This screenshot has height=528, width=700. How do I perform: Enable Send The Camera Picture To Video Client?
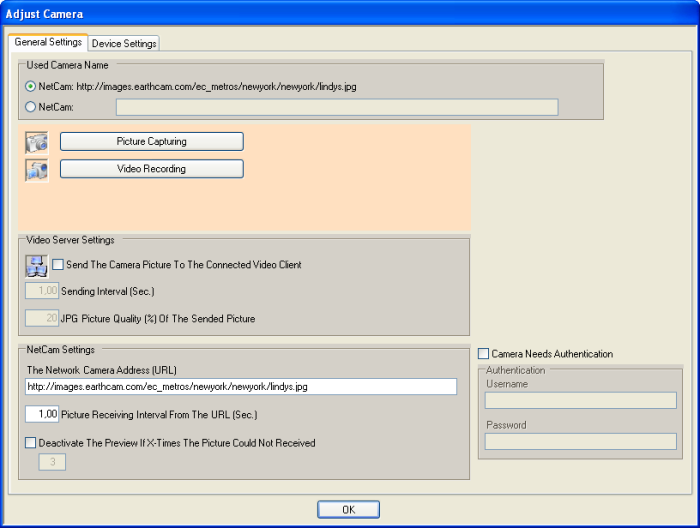point(58,265)
